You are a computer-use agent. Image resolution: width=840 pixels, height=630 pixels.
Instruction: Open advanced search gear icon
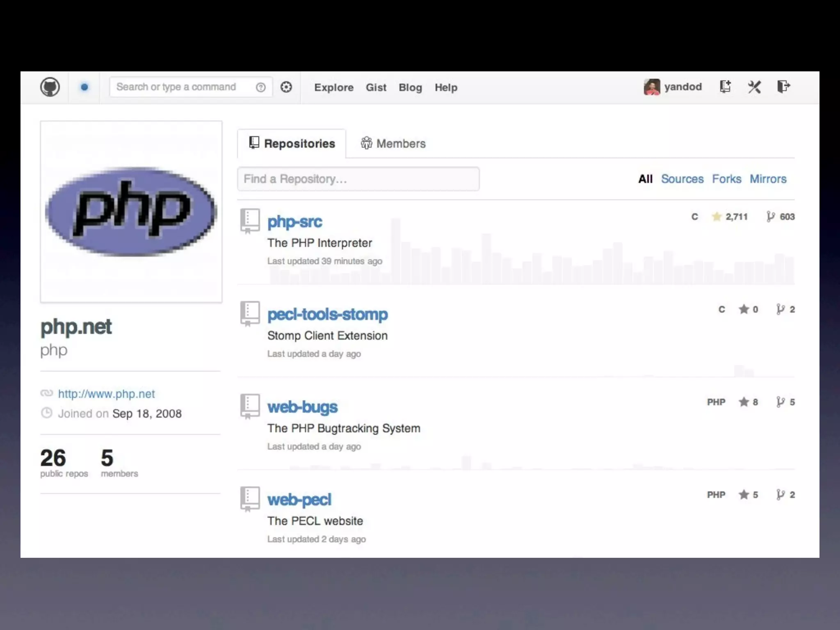[x=286, y=87]
